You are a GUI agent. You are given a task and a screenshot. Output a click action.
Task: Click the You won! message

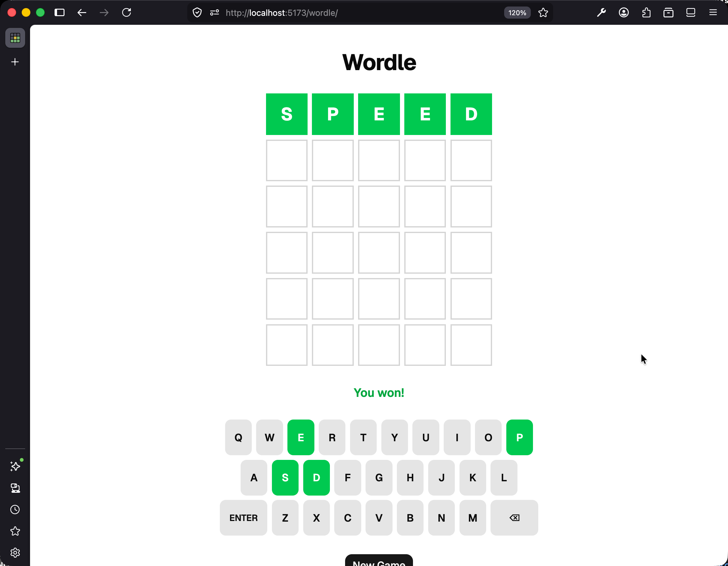(379, 393)
